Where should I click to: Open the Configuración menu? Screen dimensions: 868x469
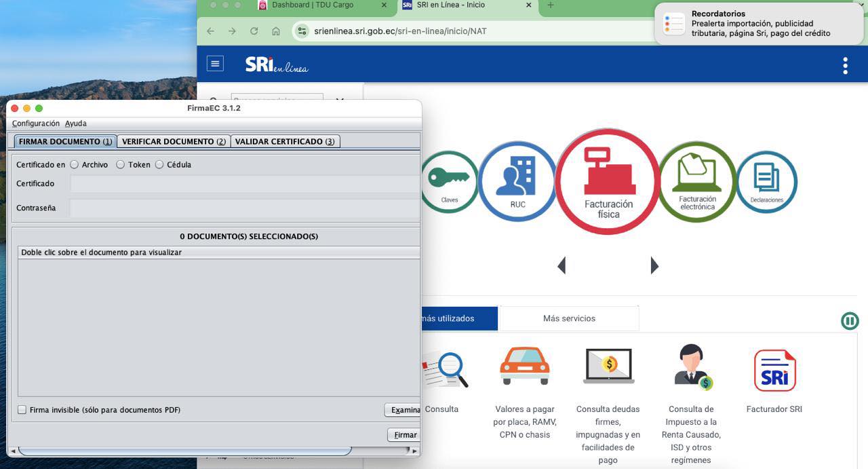pos(36,124)
